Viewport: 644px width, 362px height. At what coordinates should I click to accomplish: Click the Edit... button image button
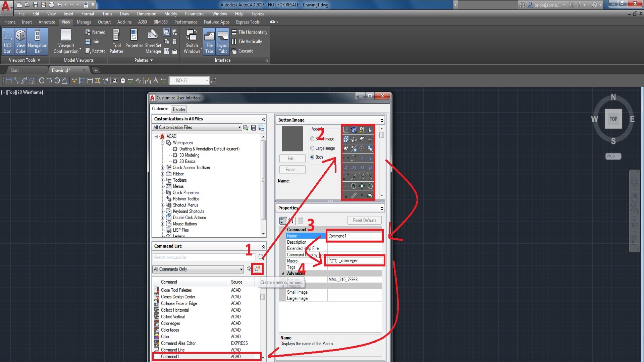pos(292,159)
